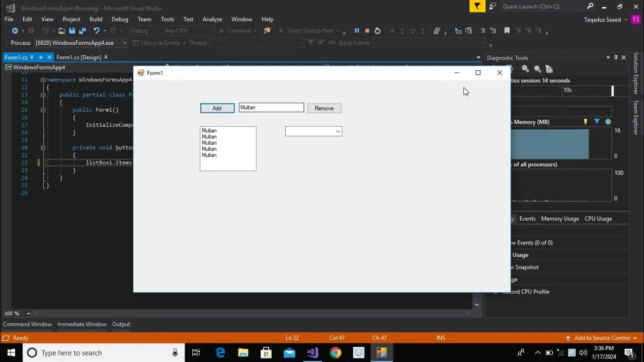Open the open-documents list dropdown arrow

coord(478,57)
